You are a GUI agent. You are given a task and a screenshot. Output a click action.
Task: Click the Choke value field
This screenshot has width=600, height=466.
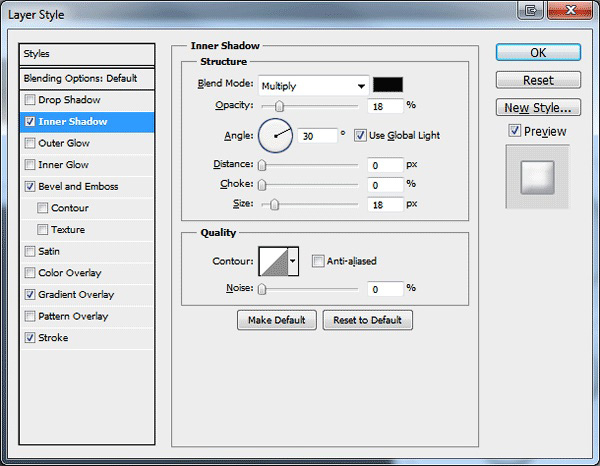(x=385, y=185)
